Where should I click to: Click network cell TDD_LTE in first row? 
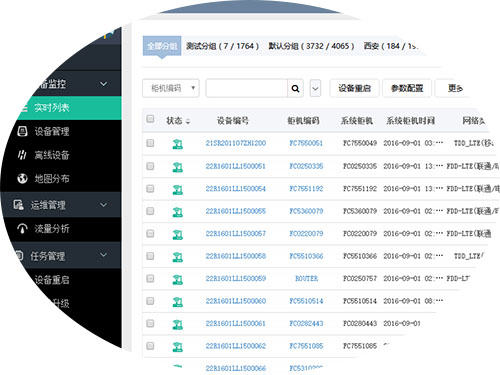[473, 143]
